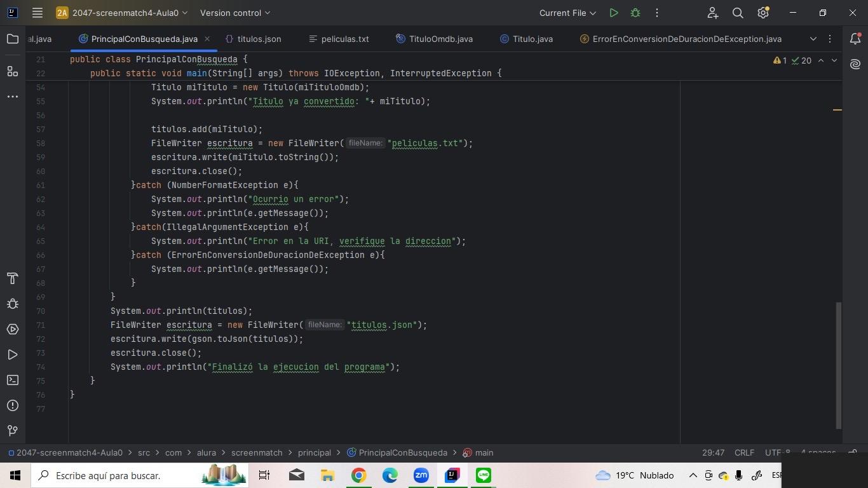868x488 pixels.
Task: Click the alura breadcrumb
Action: coord(207,452)
